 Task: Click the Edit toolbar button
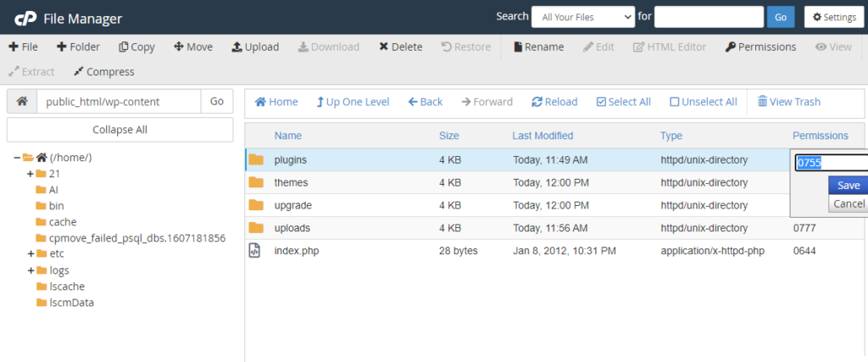tap(598, 47)
